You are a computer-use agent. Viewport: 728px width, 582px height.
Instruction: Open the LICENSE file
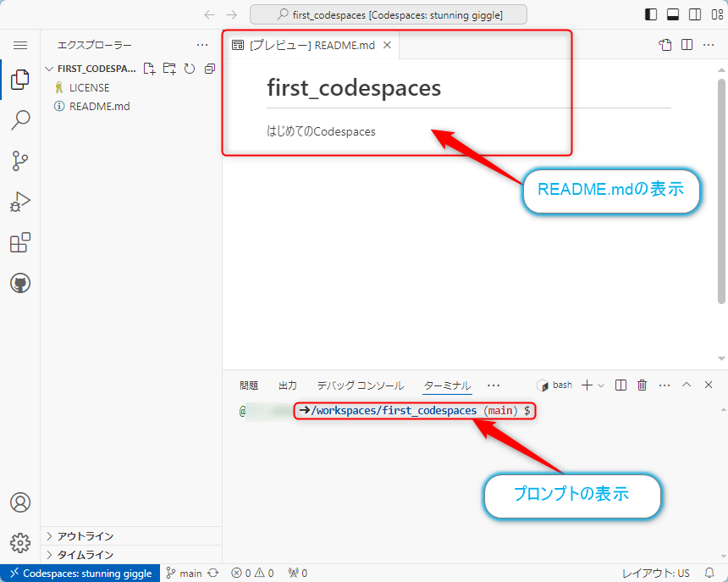pos(89,88)
